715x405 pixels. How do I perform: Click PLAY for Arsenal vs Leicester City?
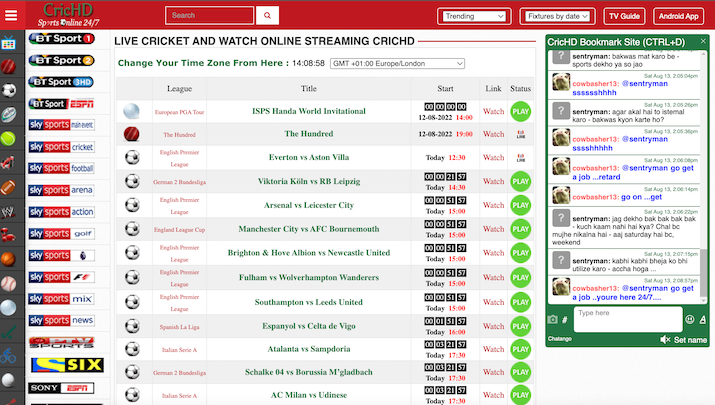pyautogui.click(x=520, y=205)
